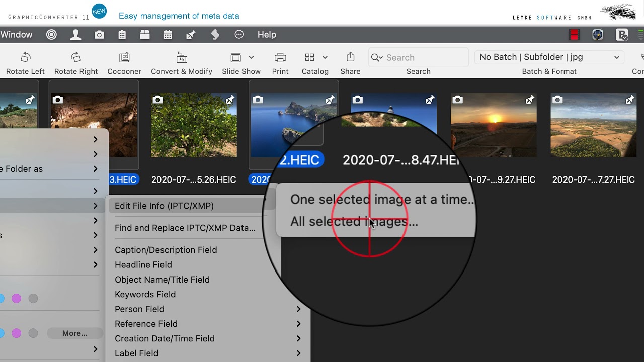This screenshot has width=644, height=362.
Task: Click the pin badge on the tree thumbnail
Action: click(230, 100)
